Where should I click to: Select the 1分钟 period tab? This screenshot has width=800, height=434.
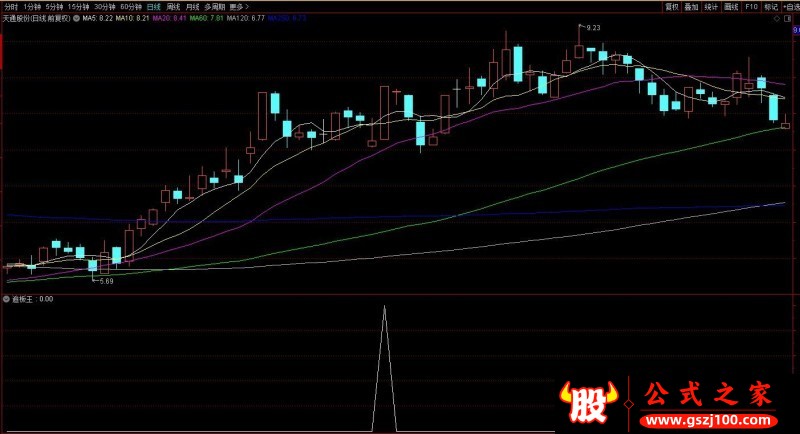coord(32,7)
